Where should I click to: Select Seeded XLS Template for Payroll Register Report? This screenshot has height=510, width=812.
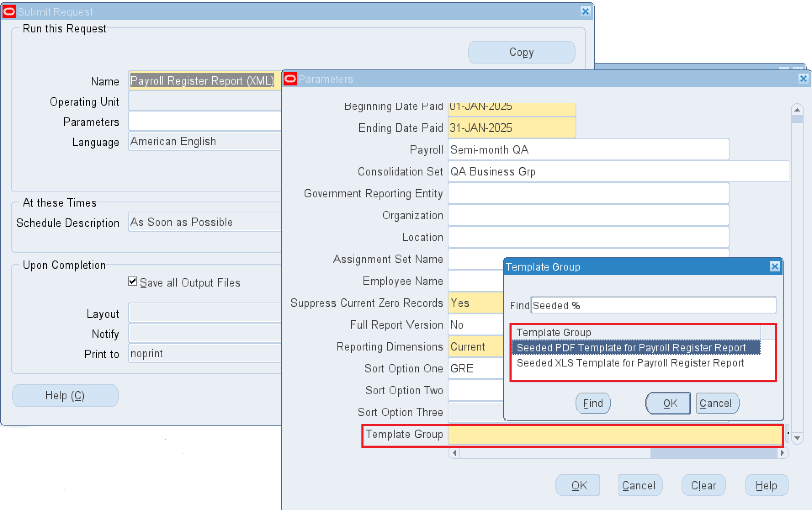630,363
